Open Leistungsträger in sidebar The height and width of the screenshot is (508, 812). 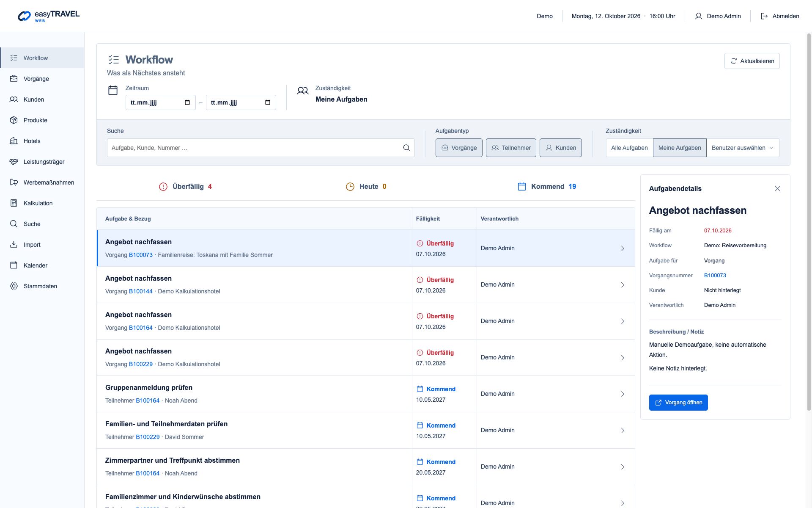(42, 162)
